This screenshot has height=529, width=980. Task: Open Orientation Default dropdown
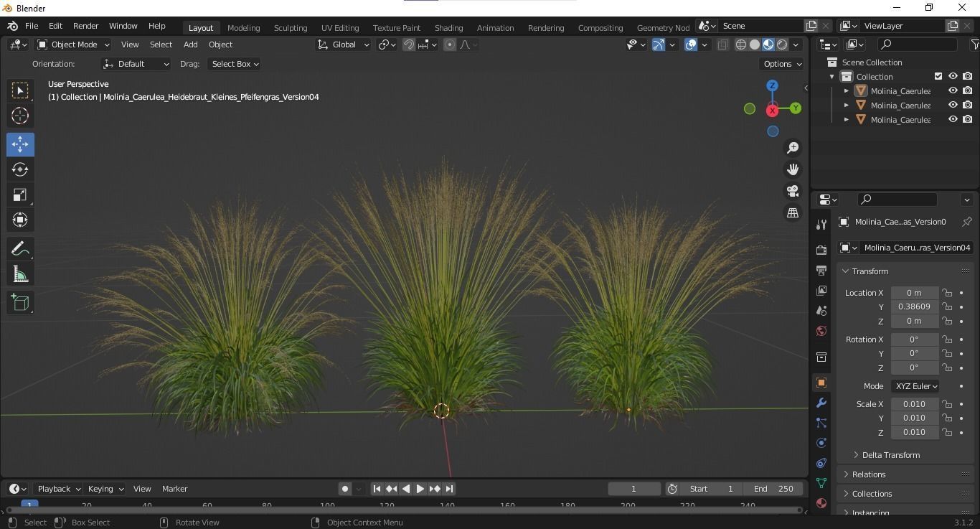[136, 64]
